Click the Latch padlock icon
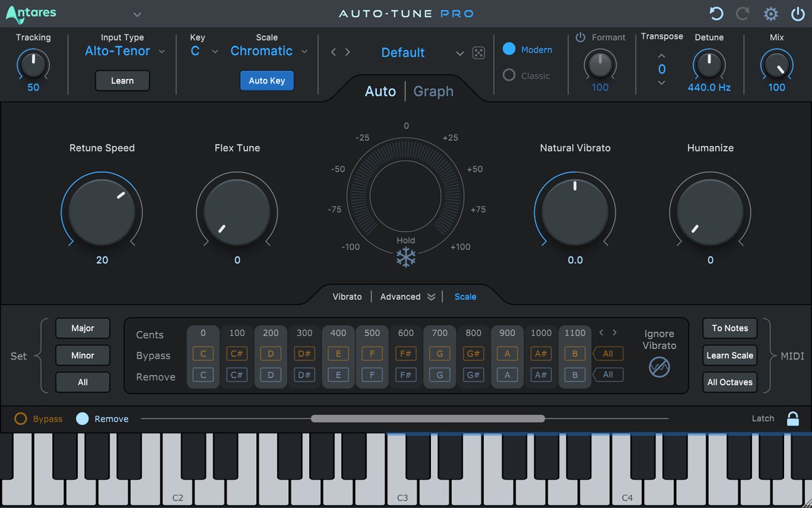Image resolution: width=812 pixels, height=508 pixels. [792, 418]
